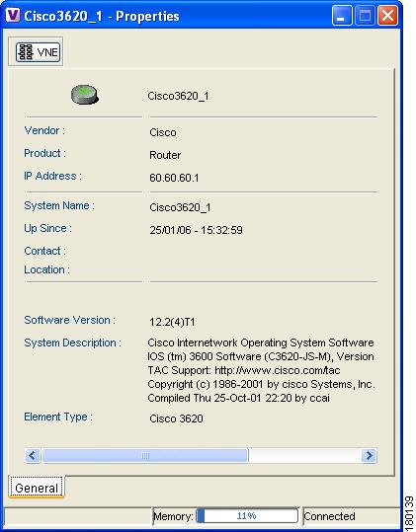Click the right scroll arrow
The height and width of the screenshot is (532, 416).
click(x=369, y=455)
